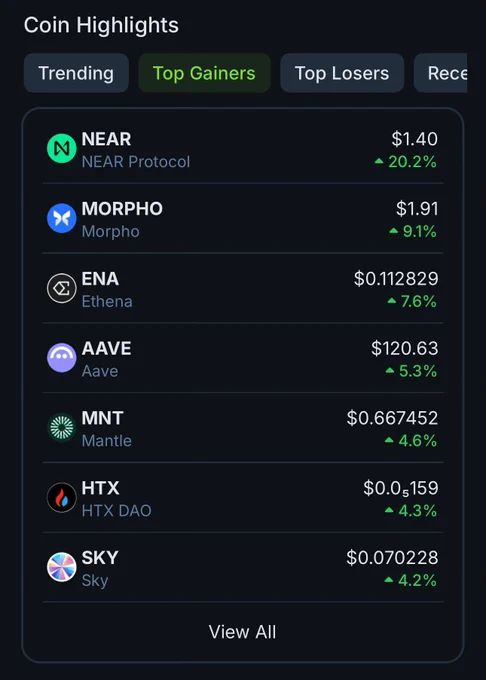This screenshot has height=680, width=486.
Task: Open the Top Losers tab
Action: coord(342,73)
